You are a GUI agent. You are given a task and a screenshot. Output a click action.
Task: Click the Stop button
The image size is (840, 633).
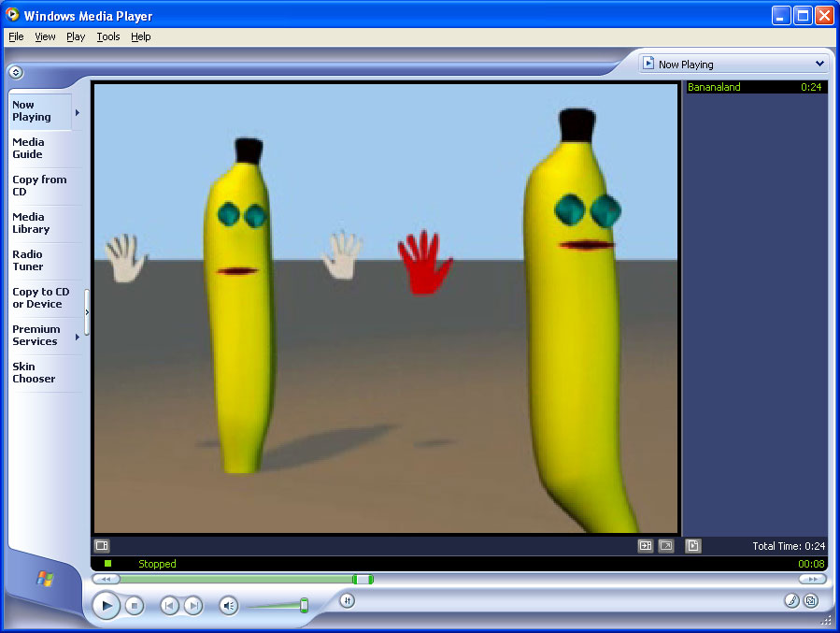pyautogui.click(x=135, y=606)
